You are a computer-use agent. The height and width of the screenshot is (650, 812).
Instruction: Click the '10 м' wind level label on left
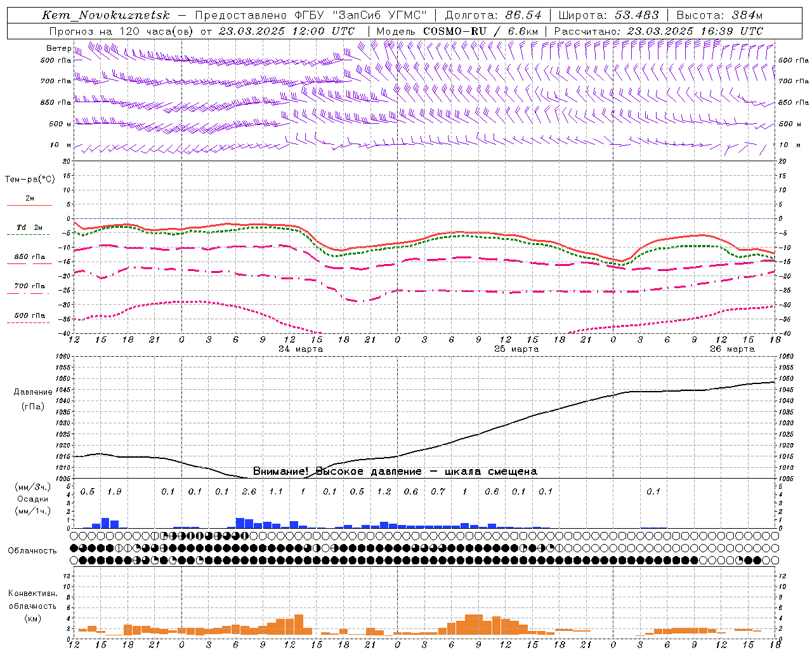click(61, 145)
